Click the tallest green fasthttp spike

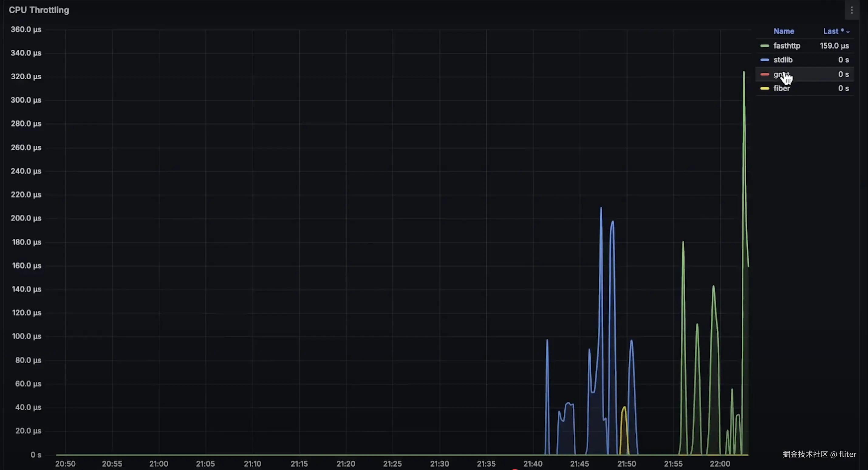[x=744, y=73]
